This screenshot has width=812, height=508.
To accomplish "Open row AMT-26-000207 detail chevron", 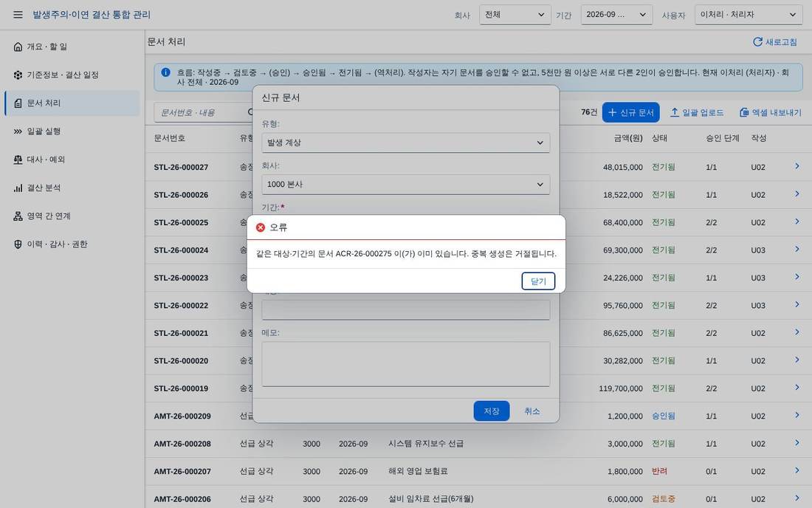I will (797, 471).
